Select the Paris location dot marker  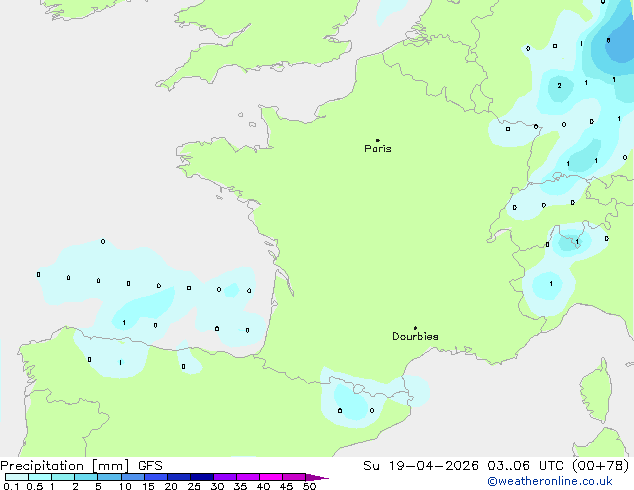(378, 140)
